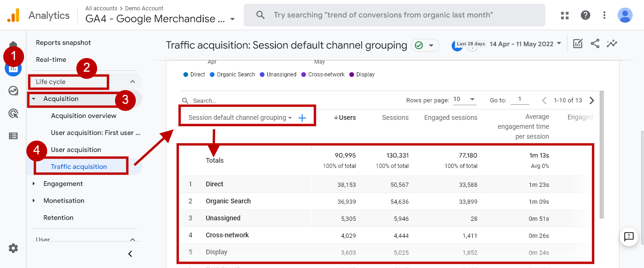Toggle the Cross-network legend item
The image size is (644, 268).
[323, 75]
